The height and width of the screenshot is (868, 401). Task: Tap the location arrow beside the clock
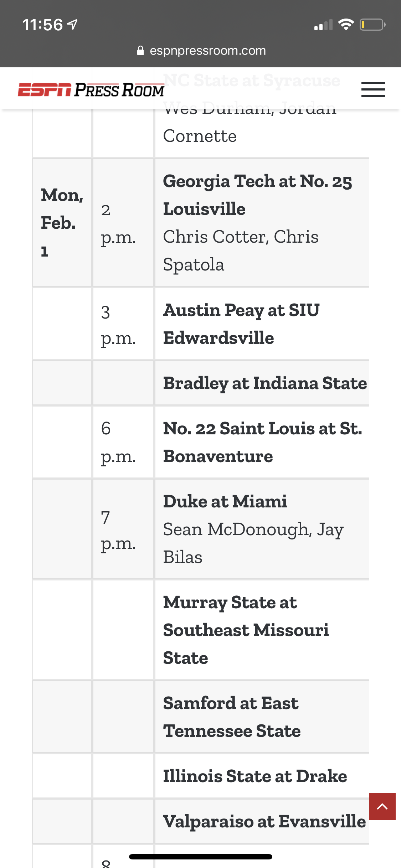pos(72,25)
